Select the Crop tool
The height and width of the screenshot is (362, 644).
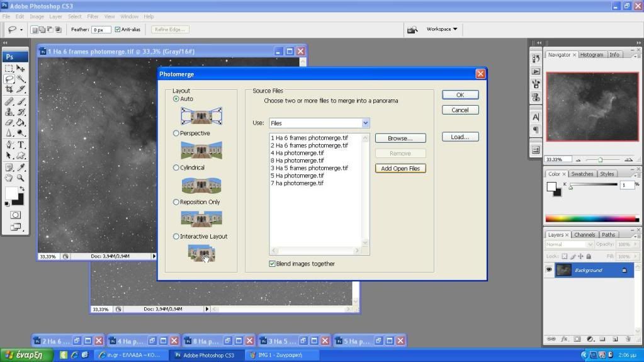click(9, 89)
